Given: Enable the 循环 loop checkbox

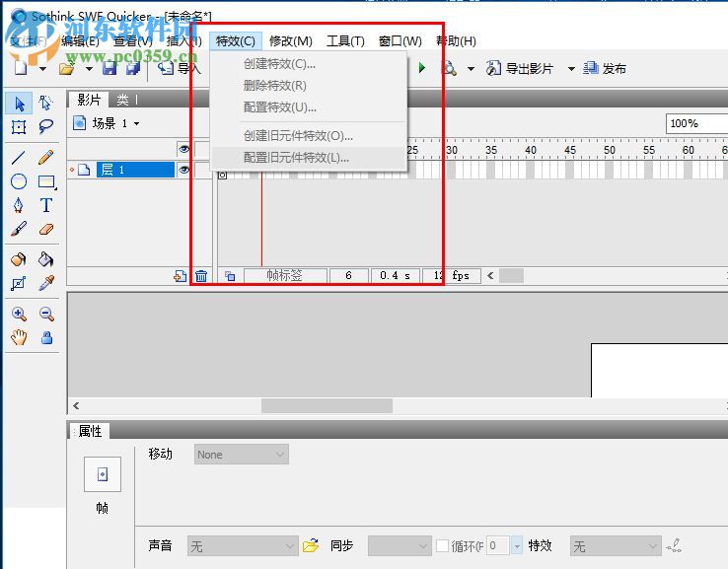Looking at the screenshot, I should coord(443,545).
